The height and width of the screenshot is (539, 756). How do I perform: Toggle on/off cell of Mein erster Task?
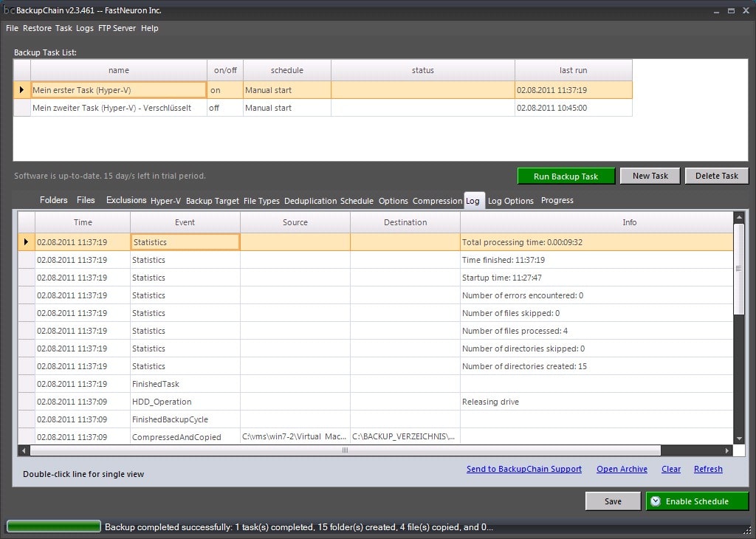(224, 90)
